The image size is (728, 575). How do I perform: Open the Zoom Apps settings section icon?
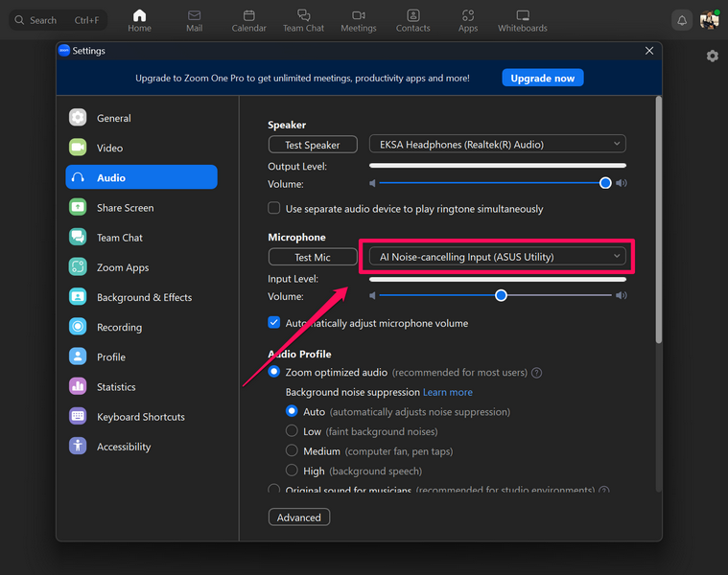click(78, 267)
